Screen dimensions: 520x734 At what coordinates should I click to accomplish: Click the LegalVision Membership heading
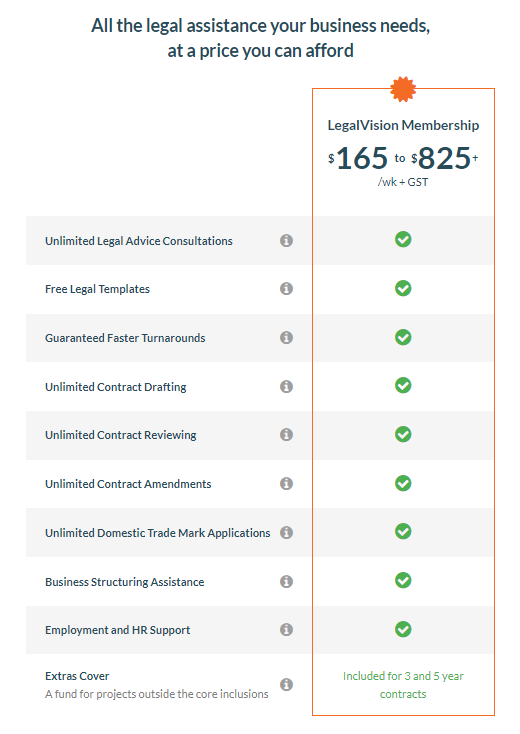(403, 125)
